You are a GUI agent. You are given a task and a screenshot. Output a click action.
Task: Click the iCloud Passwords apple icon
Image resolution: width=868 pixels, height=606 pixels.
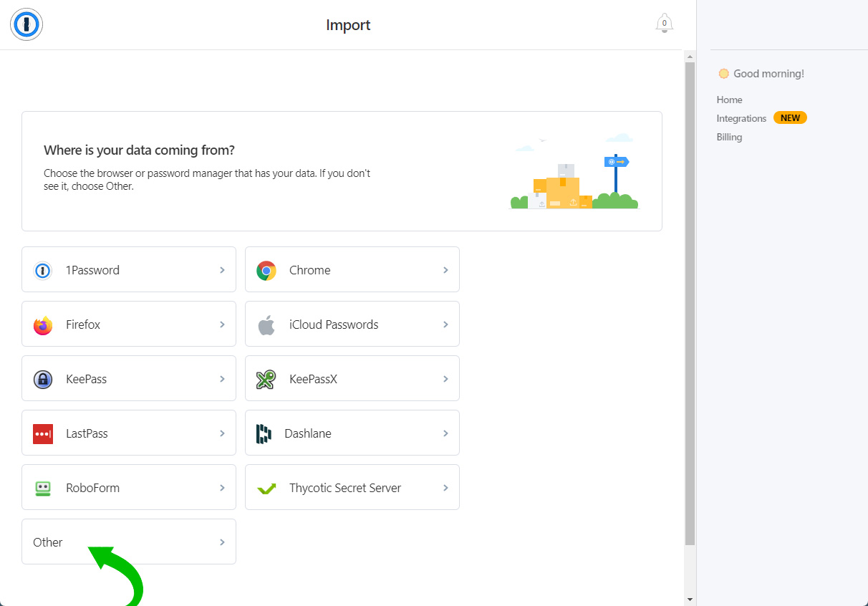click(266, 324)
